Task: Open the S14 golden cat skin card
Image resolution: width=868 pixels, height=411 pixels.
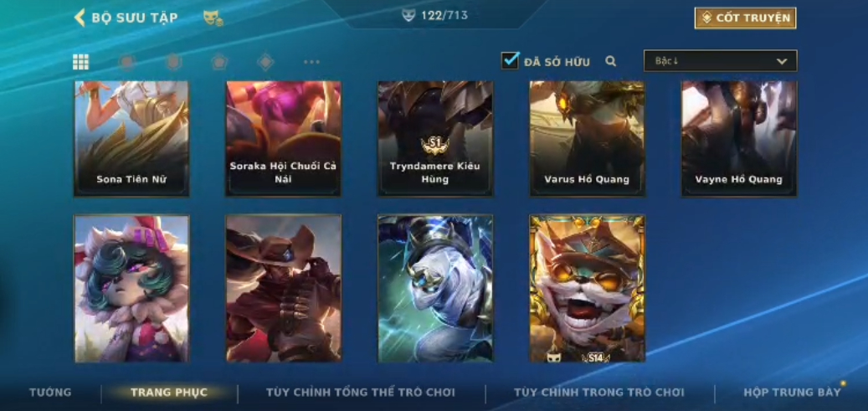Action: click(587, 289)
